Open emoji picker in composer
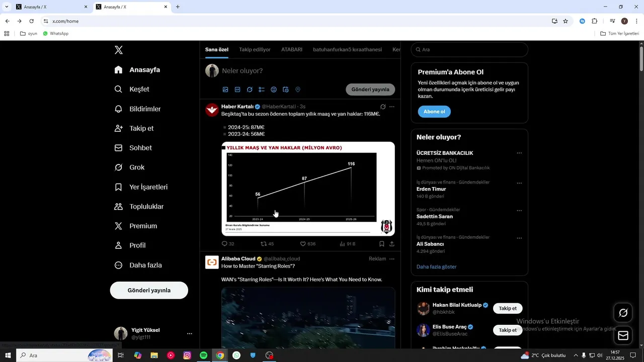 (x=274, y=89)
